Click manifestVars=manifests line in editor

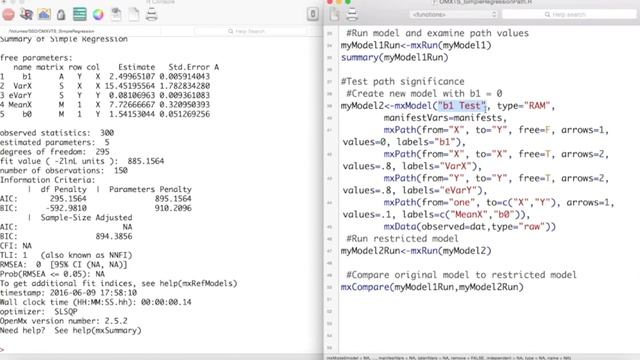[x=445, y=118]
